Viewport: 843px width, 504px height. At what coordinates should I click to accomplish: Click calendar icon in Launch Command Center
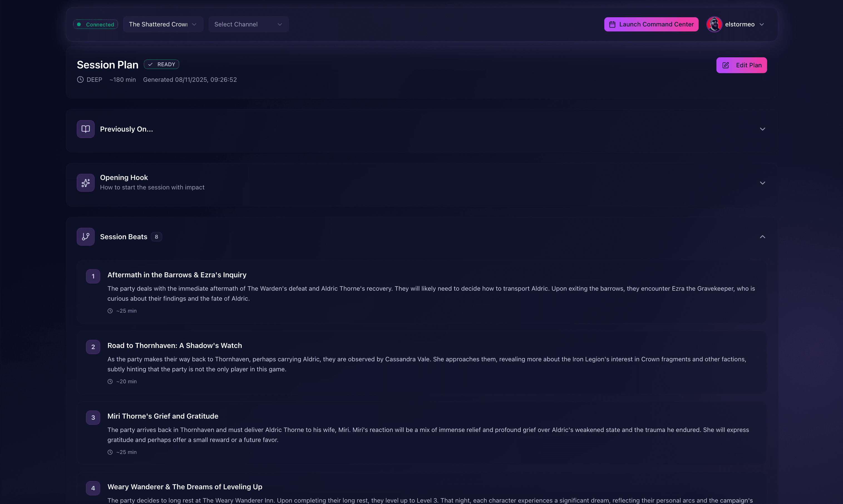(x=612, y=24)
